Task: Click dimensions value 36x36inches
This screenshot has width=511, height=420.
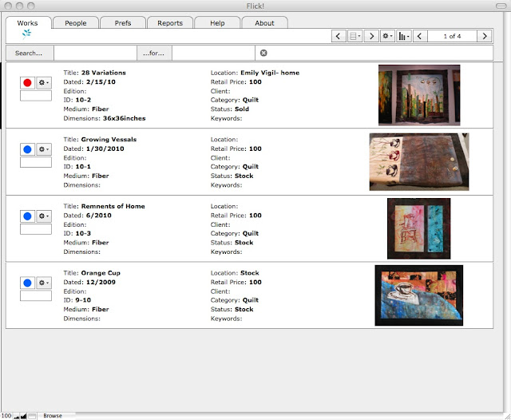Action: click(x=125, y=118)
